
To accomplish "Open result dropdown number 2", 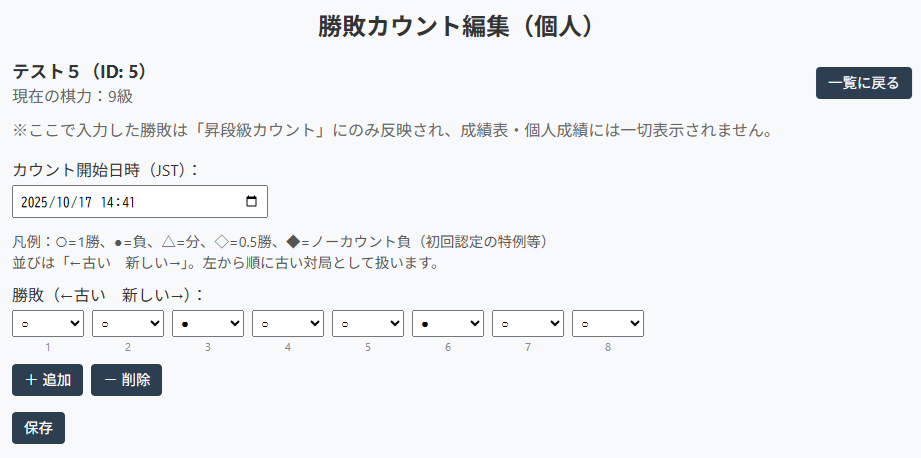I will pyautogui.click(x=128, y=324).
